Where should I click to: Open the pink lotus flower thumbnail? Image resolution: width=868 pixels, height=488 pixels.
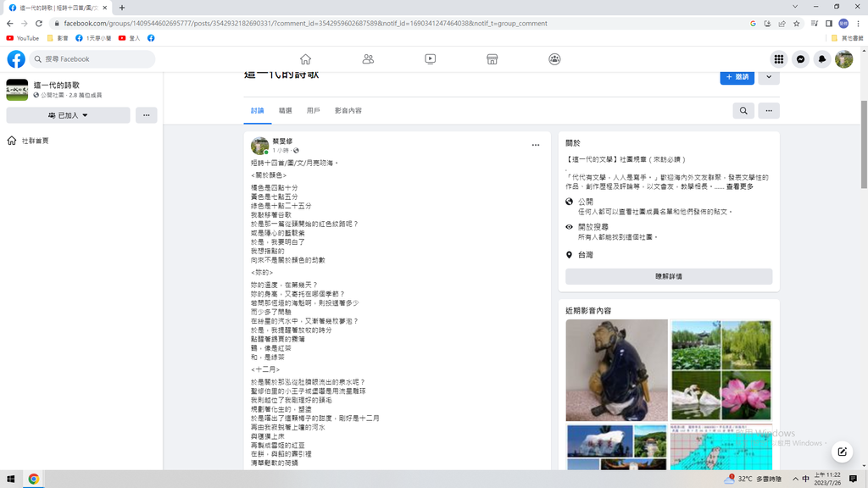[747, 395]
